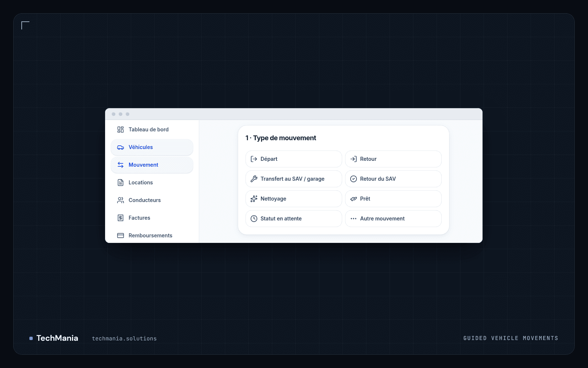
Task: Click the "1 · Type de mouvement" heading
Action: click(x=281, y=138)
